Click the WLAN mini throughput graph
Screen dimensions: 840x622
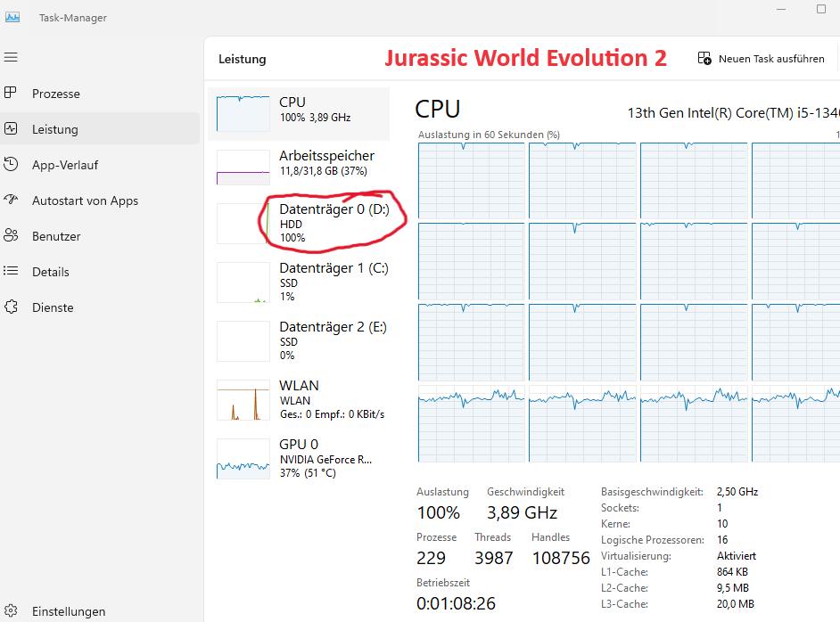point(243,400)
